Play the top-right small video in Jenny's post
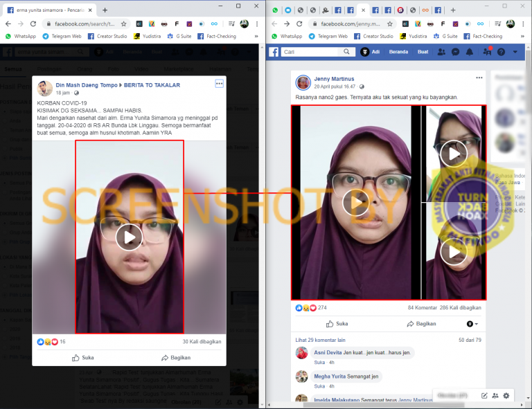This screenshot has width=532, height=409. coord(454,154)
